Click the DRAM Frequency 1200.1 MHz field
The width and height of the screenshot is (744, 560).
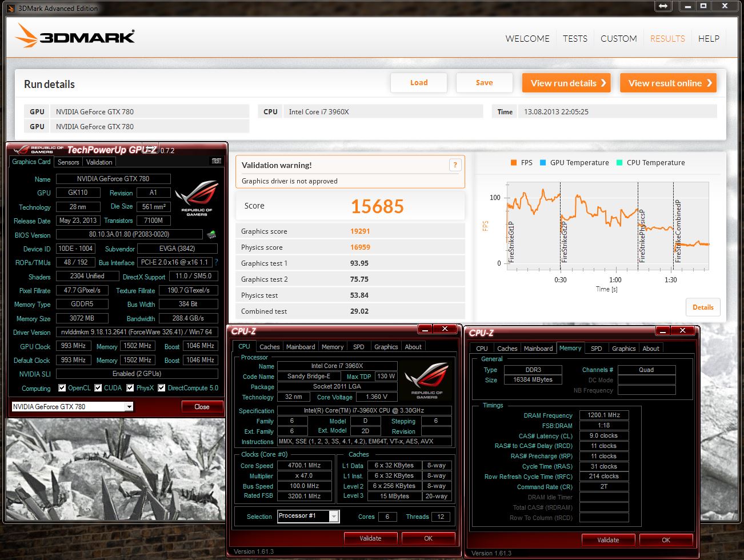pyautogui.click(x=604, y=415)
